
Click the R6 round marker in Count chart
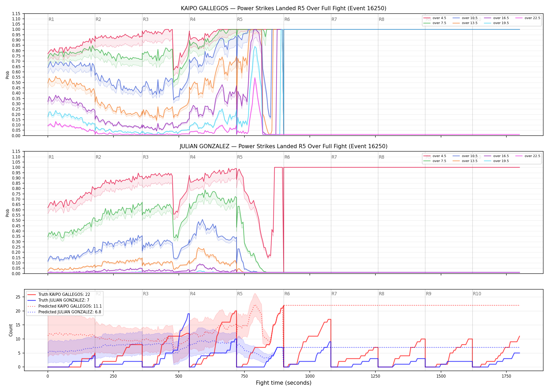[x=287, y=294]
